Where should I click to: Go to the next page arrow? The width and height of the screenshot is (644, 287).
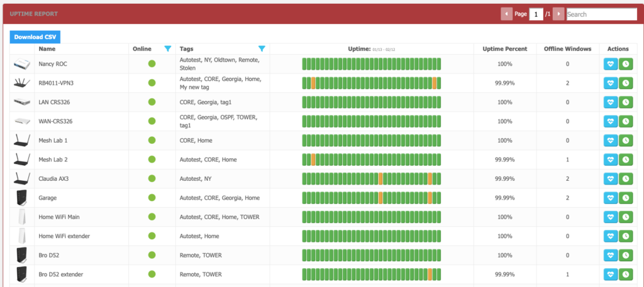pos(558,14)
